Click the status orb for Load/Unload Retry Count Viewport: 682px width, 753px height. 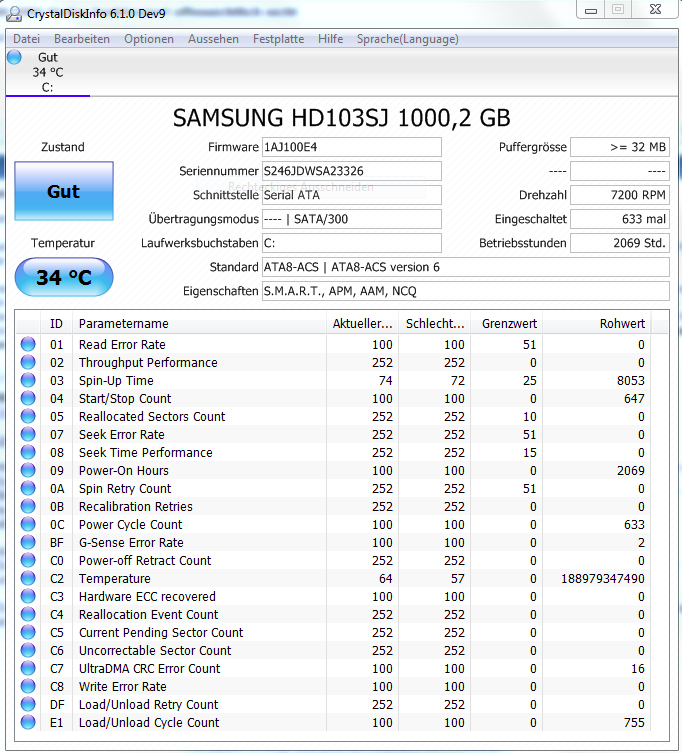[x=28, y=704]
